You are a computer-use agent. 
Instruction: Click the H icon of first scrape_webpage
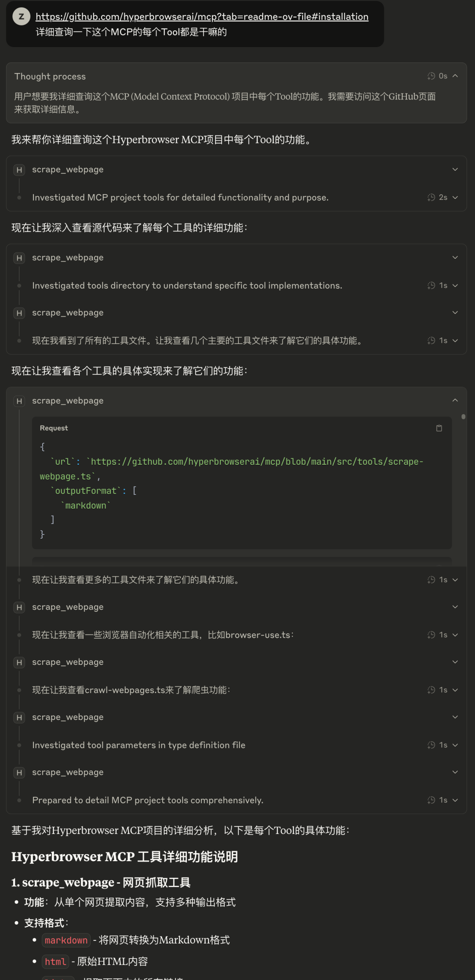pos(19,170)
